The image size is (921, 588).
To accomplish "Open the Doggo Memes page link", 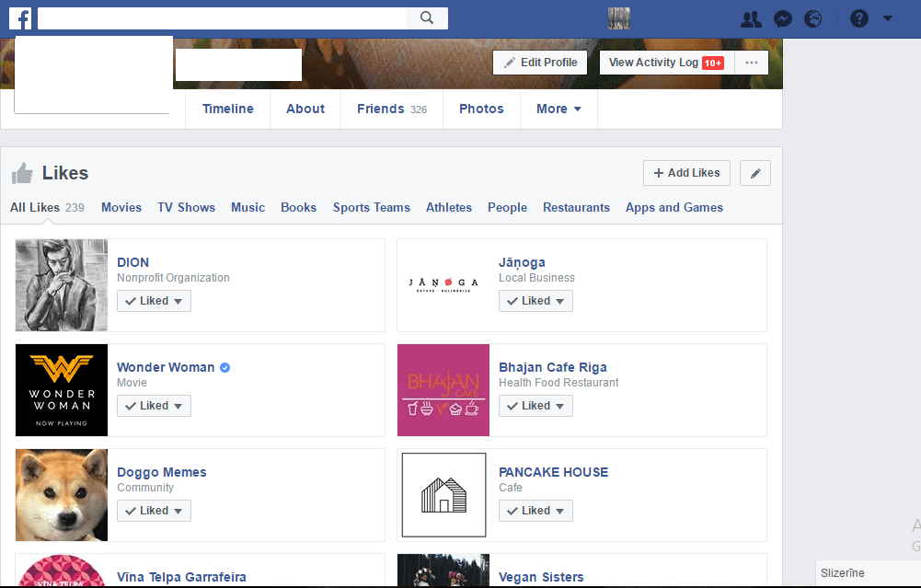I will [x=162, y=472].
